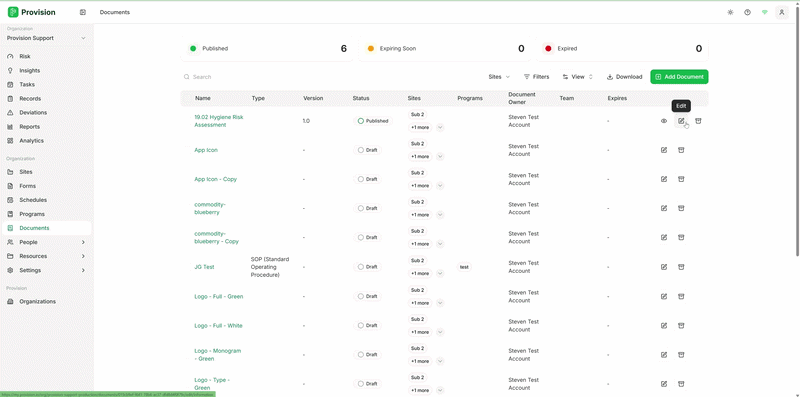Expand the People sidebar section

click(x=46, y=242)
